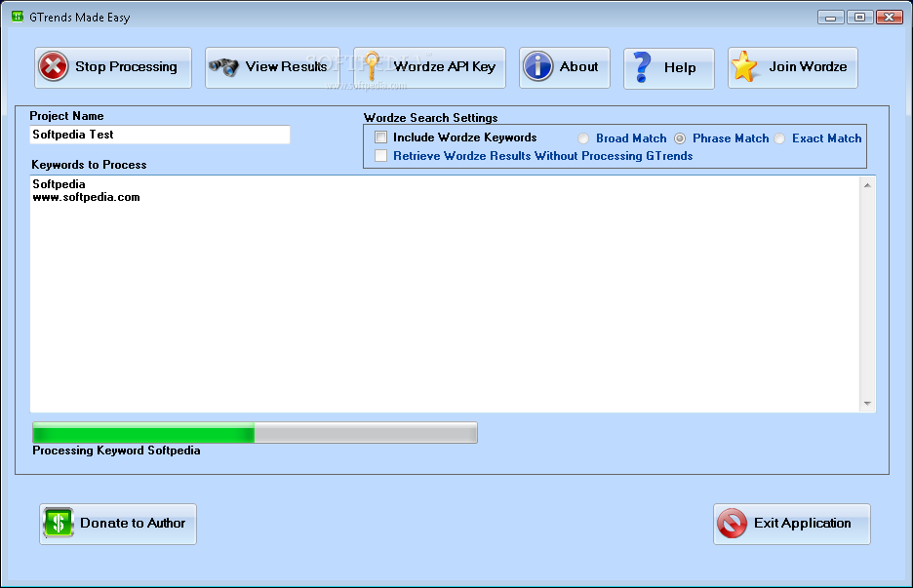
Task: Click the golden key icon for Wordze API Key
Action: coord(372,65)
